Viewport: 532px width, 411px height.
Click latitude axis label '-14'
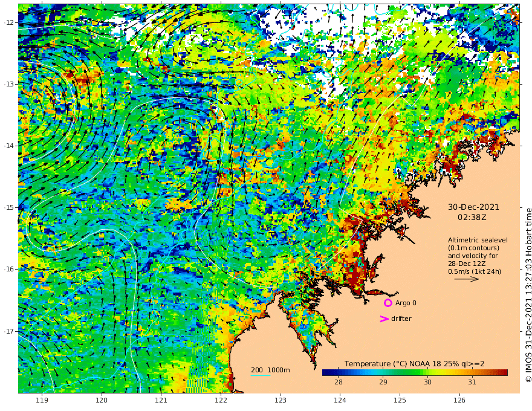9,146
